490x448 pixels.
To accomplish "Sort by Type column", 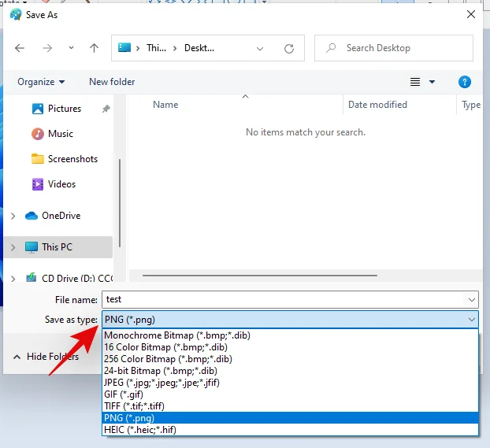I will (471, 105).
